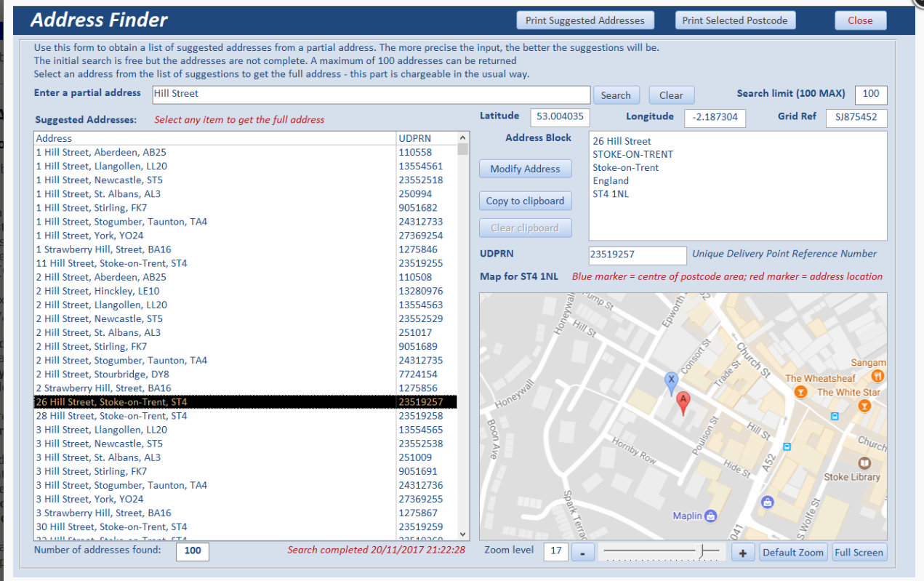The height and width of the screenshot is (581, 924).
Task: Select 2 Hill Street, St. Albans, AL3
Action: click(245, 332)
